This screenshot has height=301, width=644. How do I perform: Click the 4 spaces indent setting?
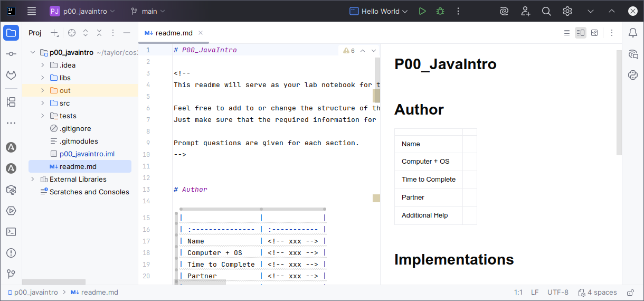tap(598, 292)
